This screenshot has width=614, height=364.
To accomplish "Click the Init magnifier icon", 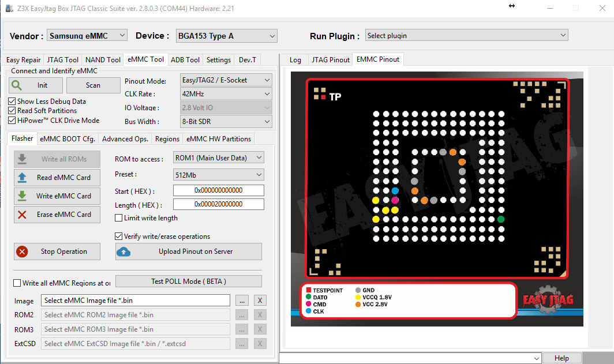I will pos(17,85).
